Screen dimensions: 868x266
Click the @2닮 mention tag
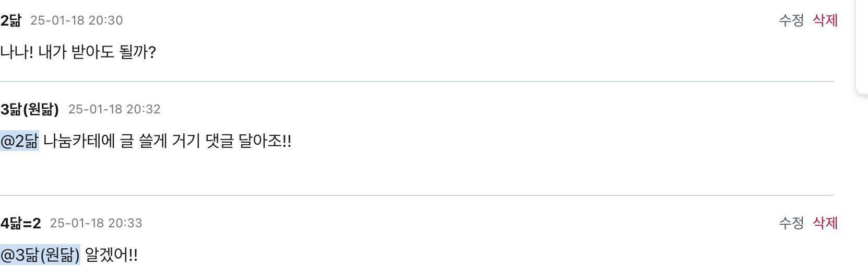(x=20, y=141)
